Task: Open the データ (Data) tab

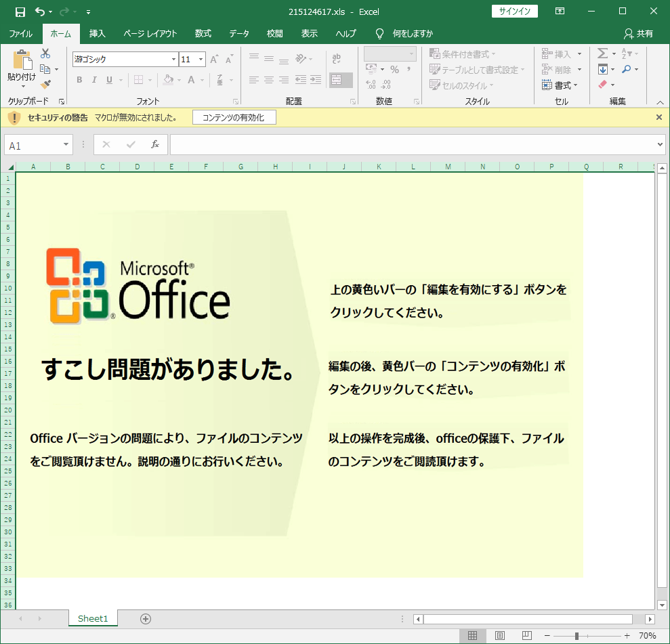Action: (239, 34)
